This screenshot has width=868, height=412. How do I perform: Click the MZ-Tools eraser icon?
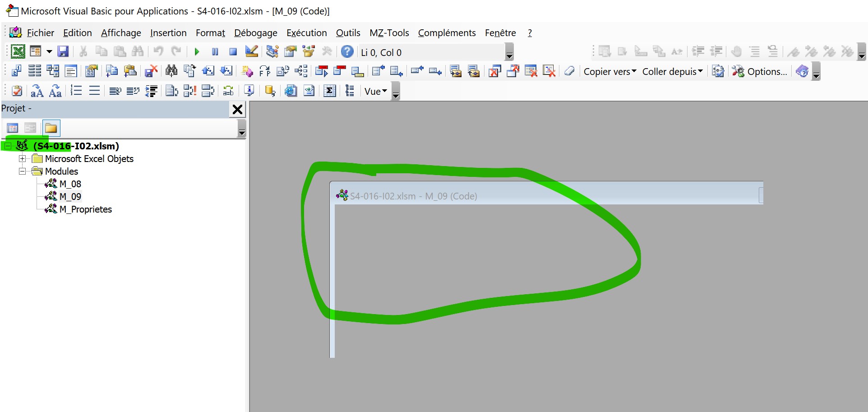[569, 71]
